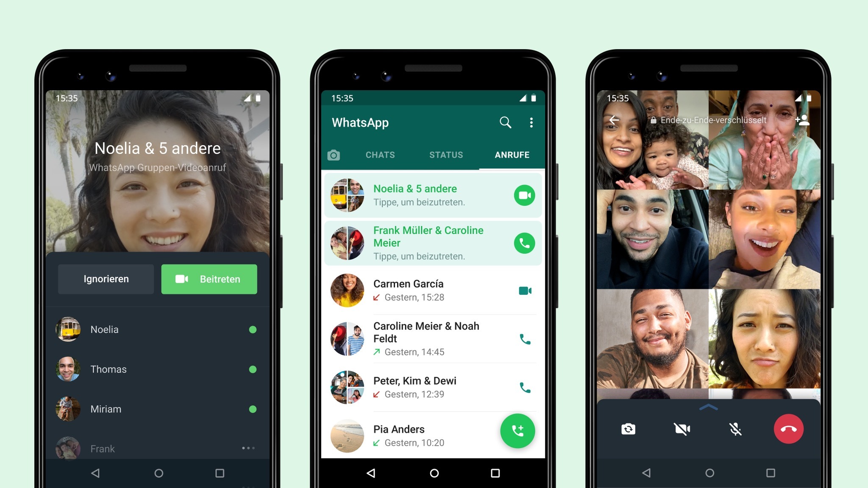Tap the video call join button for Noelia
Image resolution: width=868 pixels, height=488 pixels.
524,194
